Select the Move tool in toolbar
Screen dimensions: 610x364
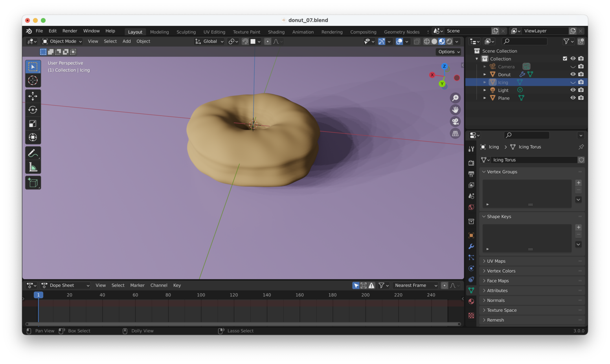pos(33,96)
